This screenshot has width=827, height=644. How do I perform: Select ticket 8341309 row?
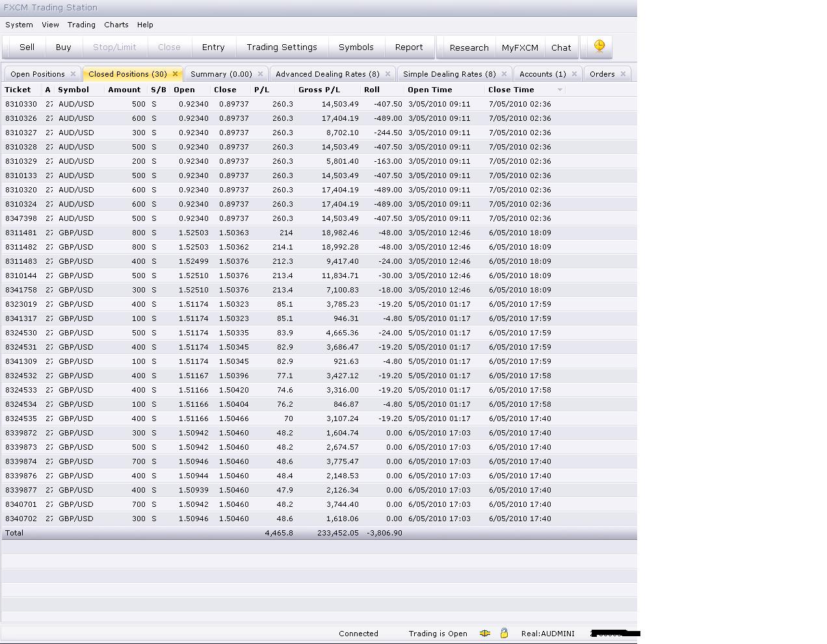pyautogui.click(x=319, y=361)
